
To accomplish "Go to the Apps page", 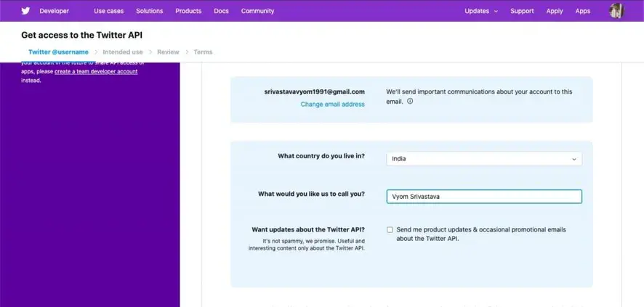I will 583,11.
